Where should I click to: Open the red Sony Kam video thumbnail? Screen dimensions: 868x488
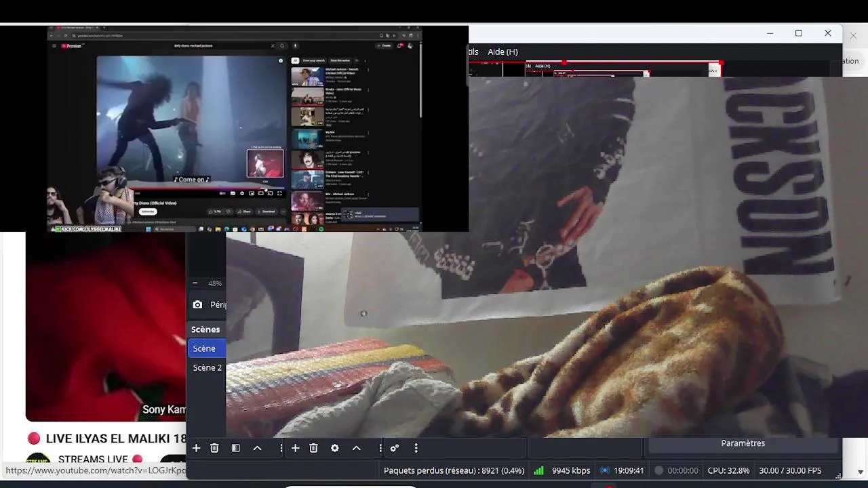click(x=106, y=327)
